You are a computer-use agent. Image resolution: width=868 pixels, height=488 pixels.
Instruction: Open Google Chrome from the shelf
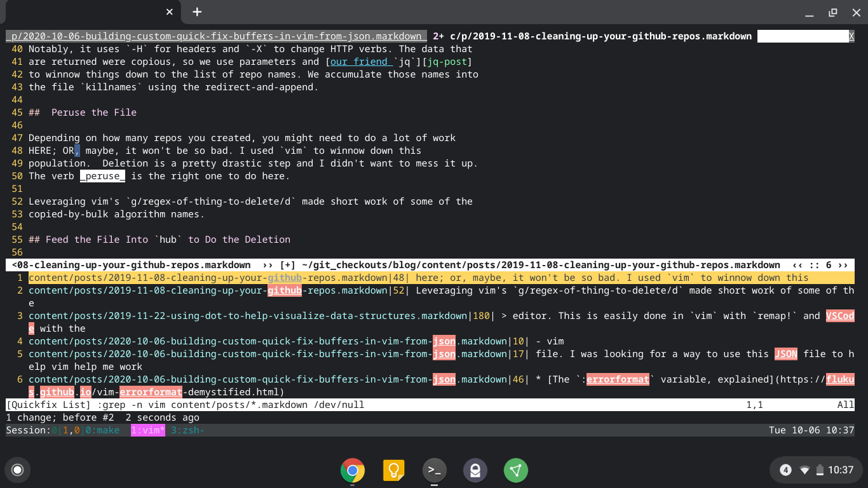tap(353, 470)
